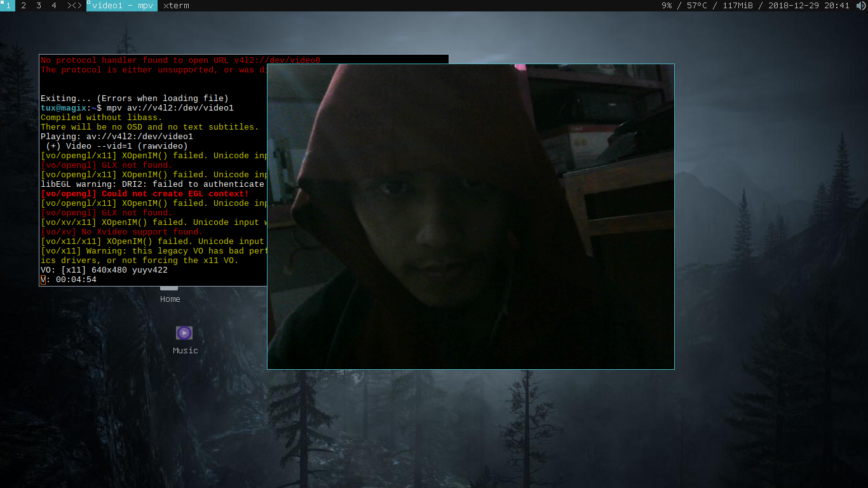Click the 'Playing: av://v4l2:/dev/video1' line
Viewport: 868px width, 488px height.
117,137
